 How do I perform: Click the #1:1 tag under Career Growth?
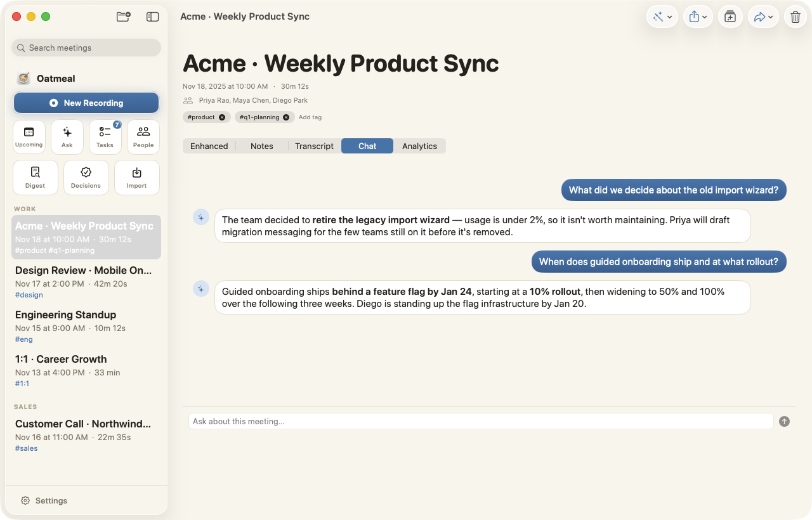[22, 384]
